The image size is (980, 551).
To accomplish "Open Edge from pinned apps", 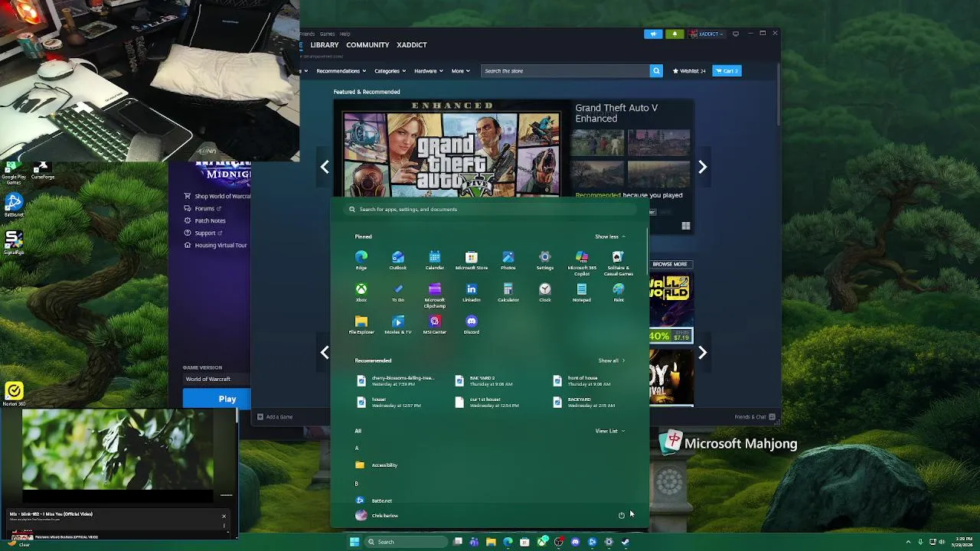I will [x=361, y=259].
